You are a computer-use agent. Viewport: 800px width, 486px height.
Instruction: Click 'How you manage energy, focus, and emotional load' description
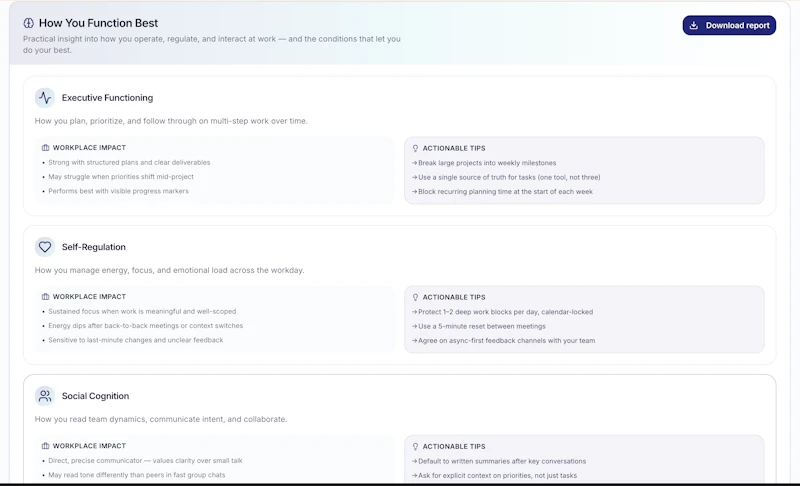coord(169,270)
